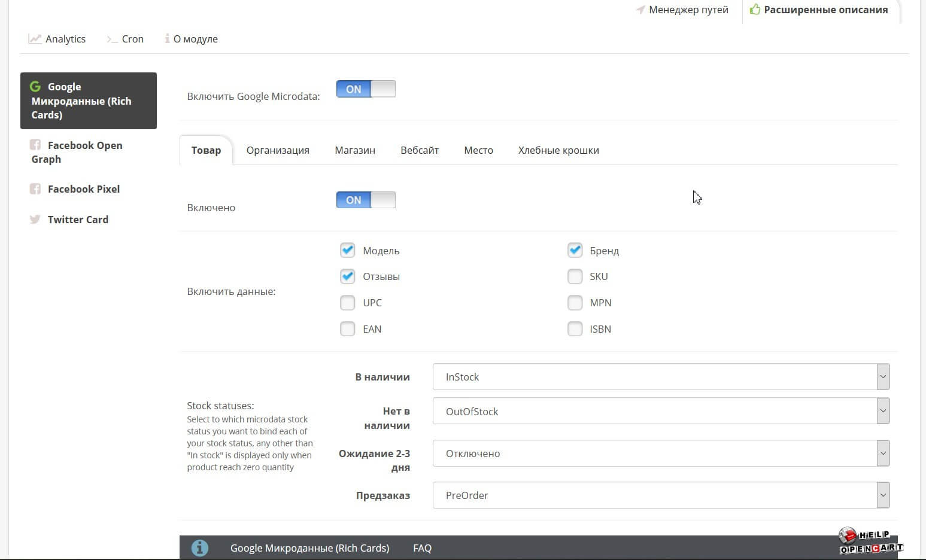This screenshot has width=926, height=560.
Task: Tick the EAN checkbox
Action: pyautogui.click(x=348, y=329)
